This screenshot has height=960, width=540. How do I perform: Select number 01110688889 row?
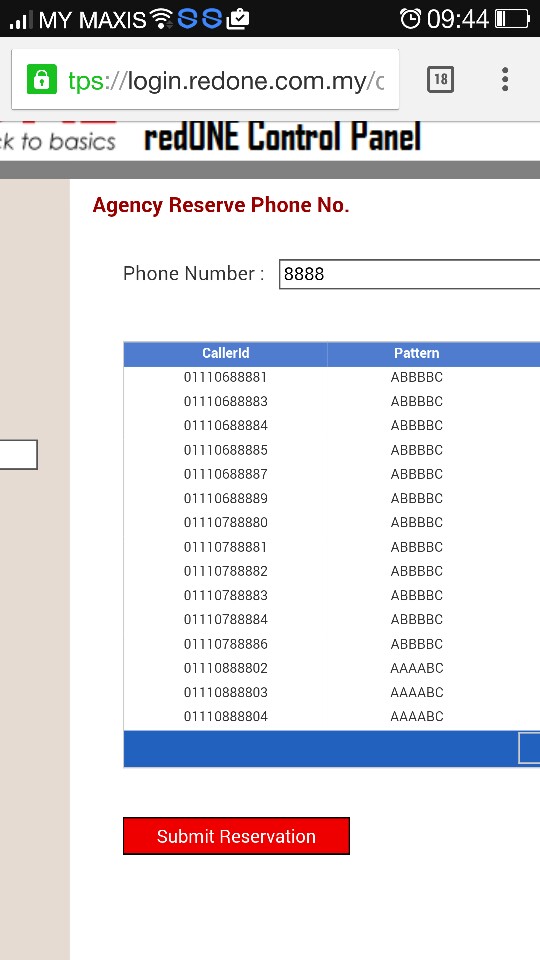332,498
